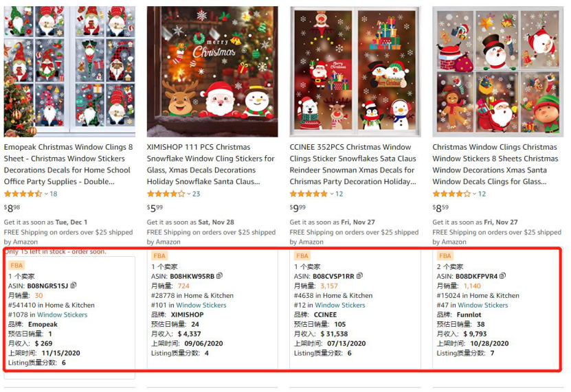Viewport: 571px width, 392px height.
Task: Click the $8.59 price on Funnlot listing
Action: point(440,208)
